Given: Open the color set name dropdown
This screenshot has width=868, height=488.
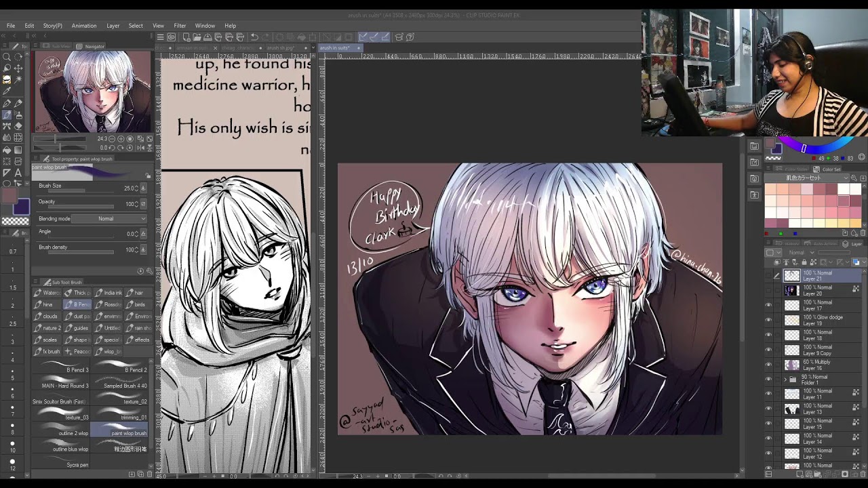Looking at the screenshot, I should [x=807, y=178].
